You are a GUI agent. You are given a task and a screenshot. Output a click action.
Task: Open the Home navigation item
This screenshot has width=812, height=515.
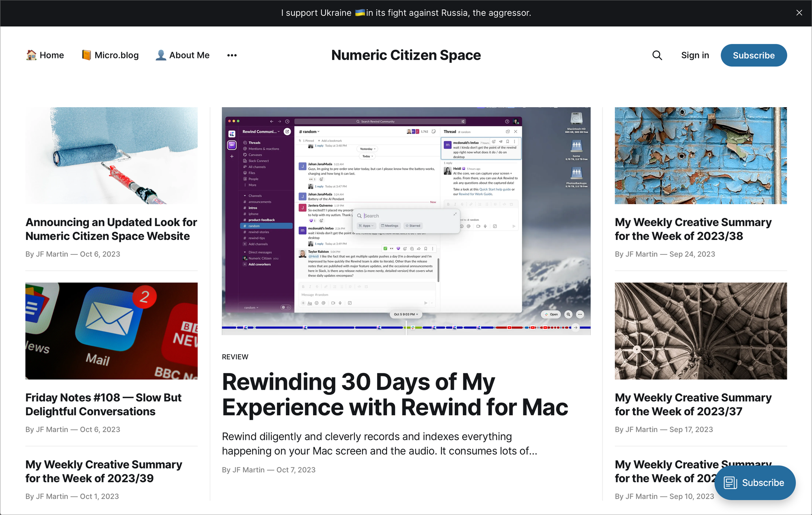(x=51, y=55)
